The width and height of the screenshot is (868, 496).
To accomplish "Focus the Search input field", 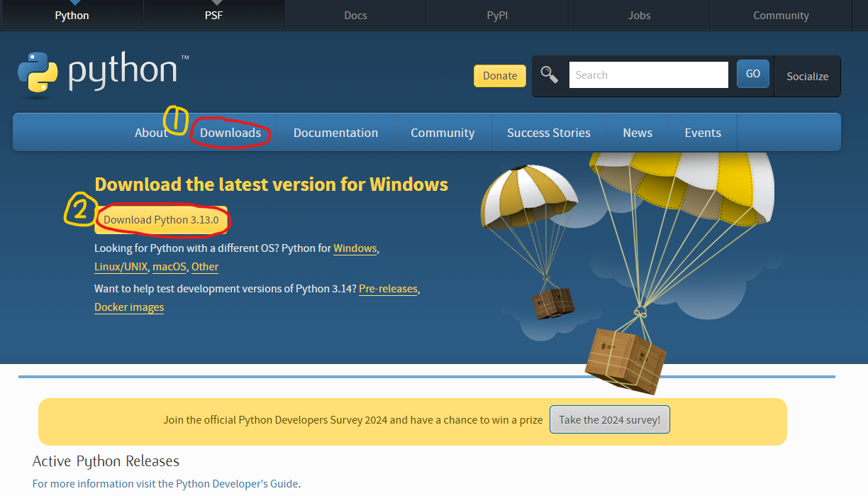I will 648,75.
